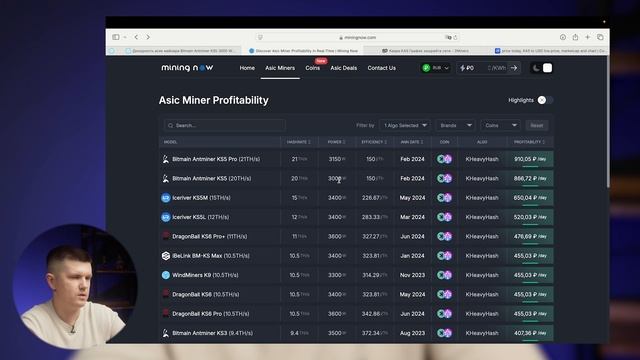This screenshot has width=640, height=360.
Task: Go back in Safari history
Action: tap(136, 37)
